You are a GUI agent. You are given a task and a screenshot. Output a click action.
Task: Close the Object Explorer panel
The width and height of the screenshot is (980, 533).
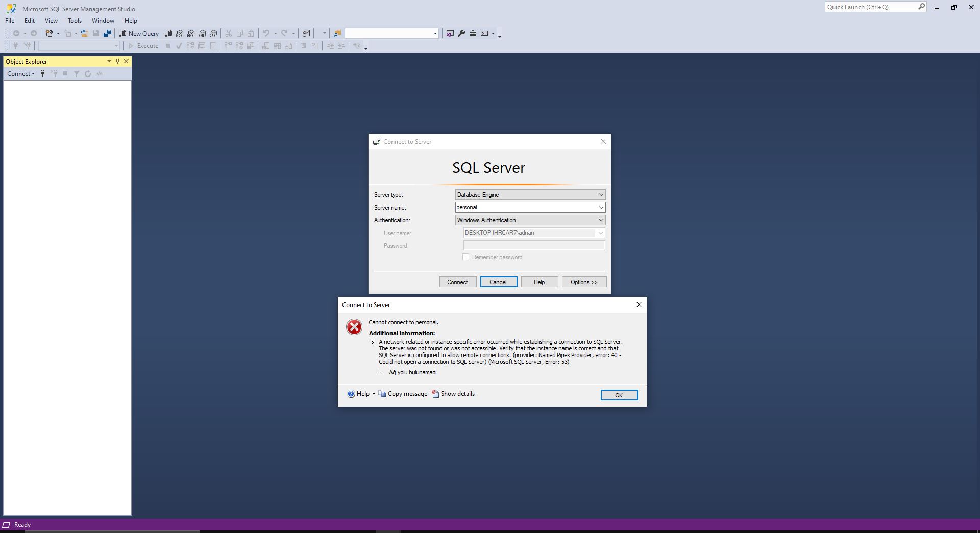coord(126,61)
